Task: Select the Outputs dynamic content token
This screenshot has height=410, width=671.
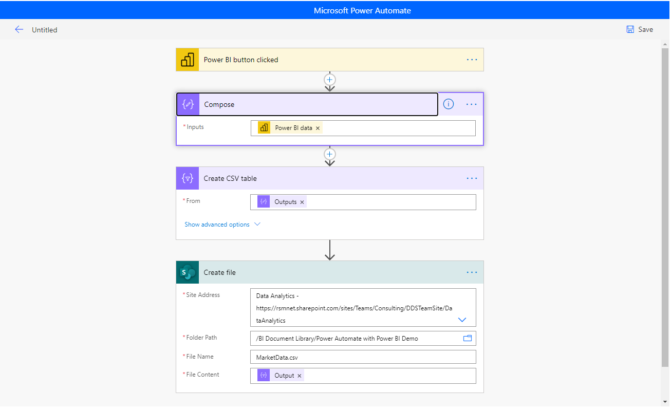Action: (282, 202)
